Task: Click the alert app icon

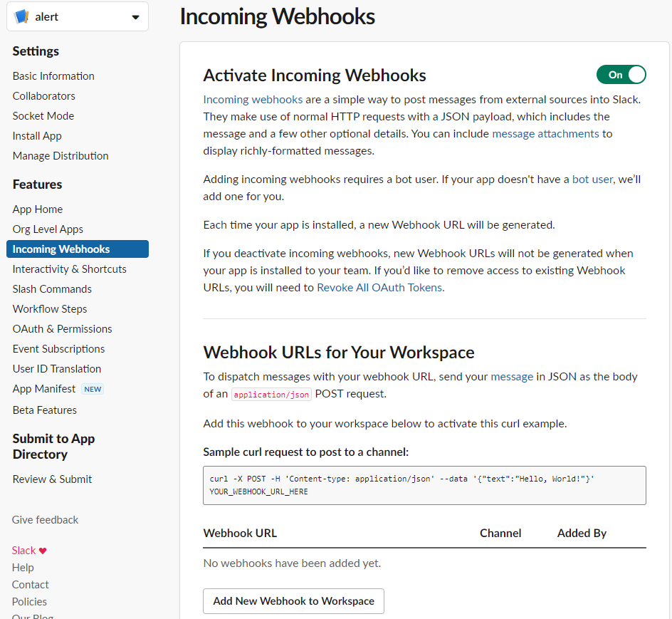Action: tap(21, 16)
